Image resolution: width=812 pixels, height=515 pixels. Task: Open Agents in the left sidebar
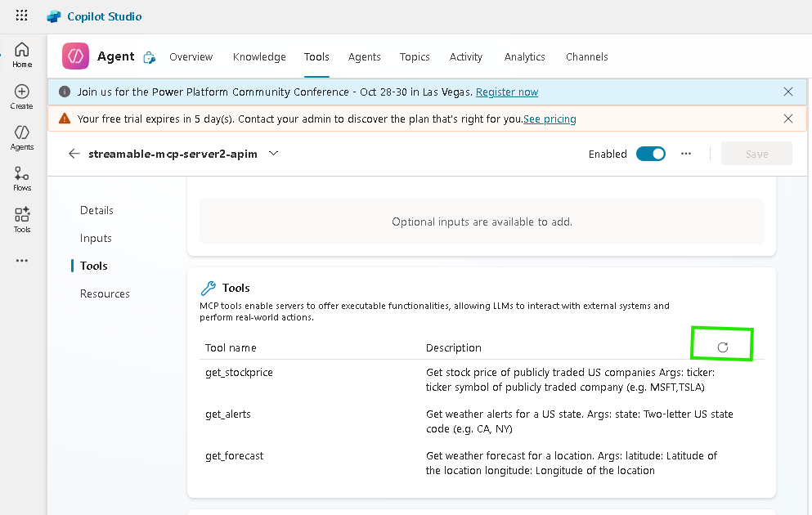coord(22,137)
